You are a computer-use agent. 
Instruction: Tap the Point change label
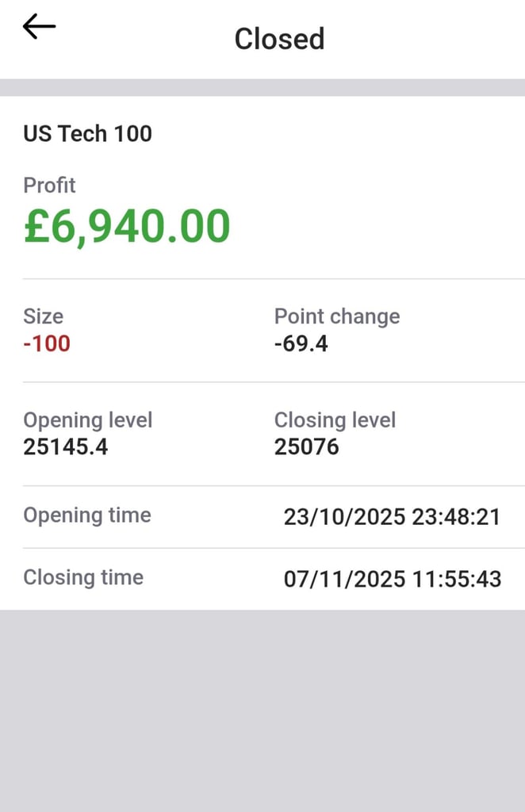pos(336,316)
